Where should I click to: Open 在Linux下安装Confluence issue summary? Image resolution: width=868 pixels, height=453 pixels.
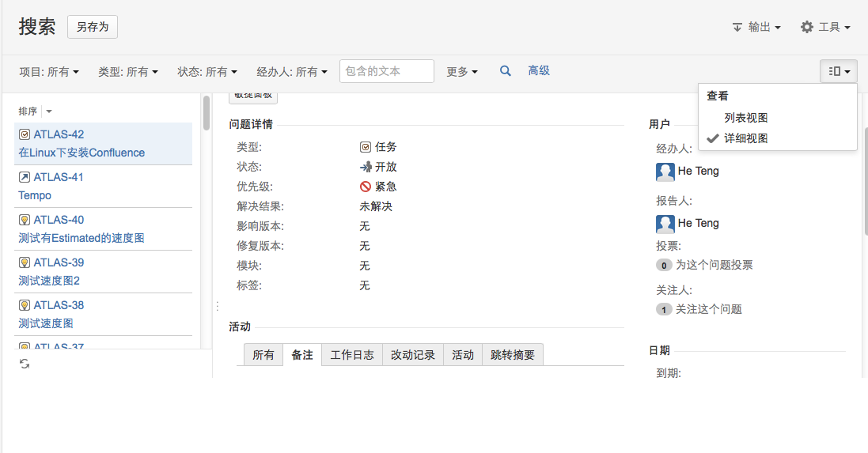81,153
